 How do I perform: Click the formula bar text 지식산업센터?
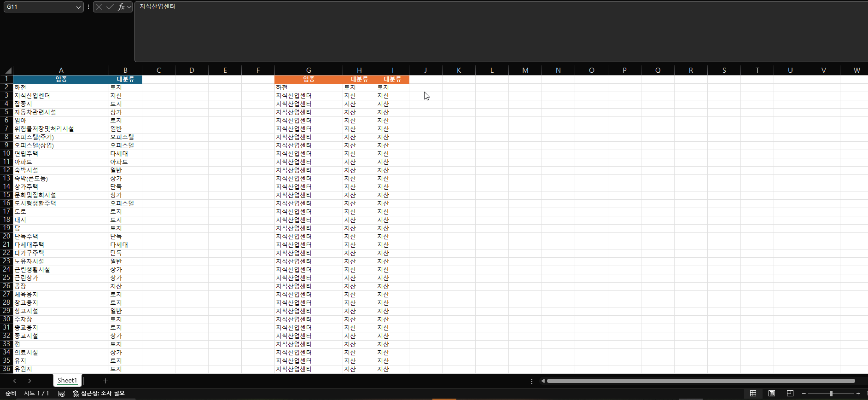click(x=157, y=6)
